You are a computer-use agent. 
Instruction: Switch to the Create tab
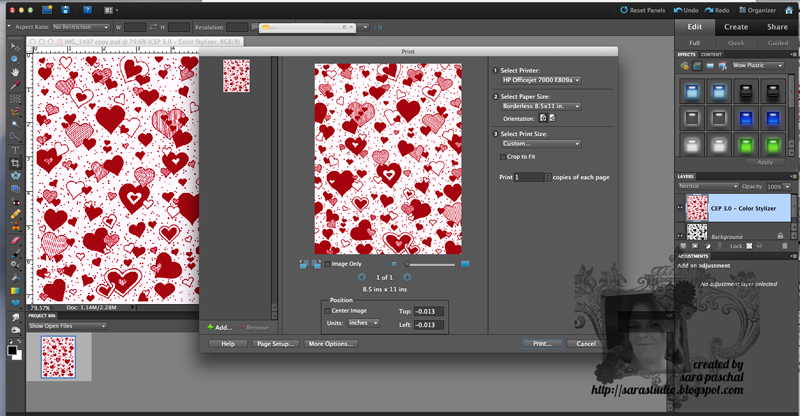click(736, 27)
